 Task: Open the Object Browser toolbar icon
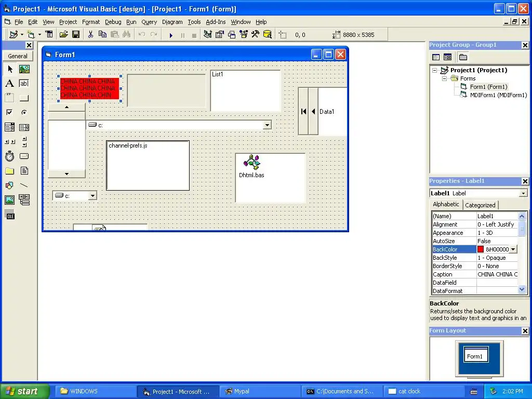[244, 35]
